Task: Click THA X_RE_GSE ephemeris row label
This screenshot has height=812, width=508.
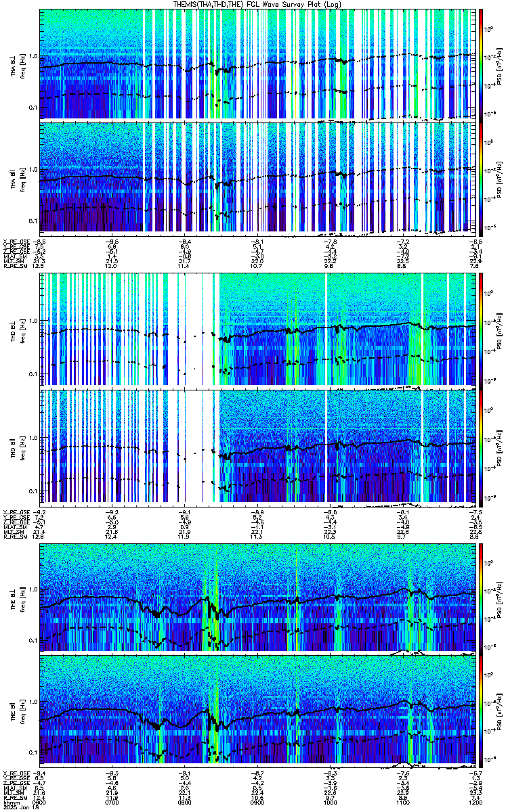Action: pyautogui.click(x=14, y=240)
